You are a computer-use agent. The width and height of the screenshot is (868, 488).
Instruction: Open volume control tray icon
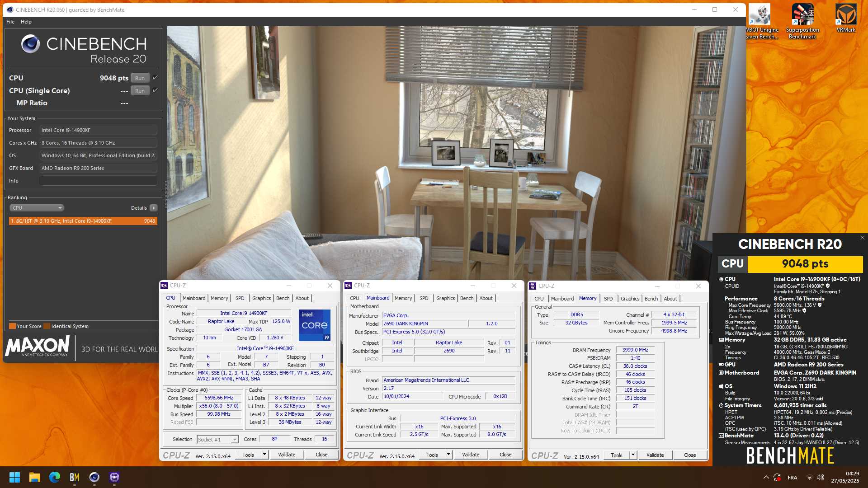click(821, 477)
